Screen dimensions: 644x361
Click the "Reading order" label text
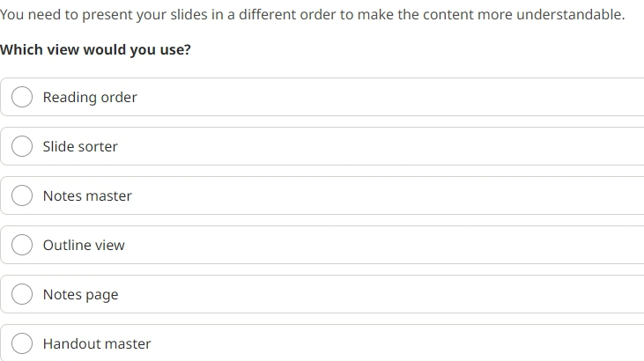tap(90, 98)
